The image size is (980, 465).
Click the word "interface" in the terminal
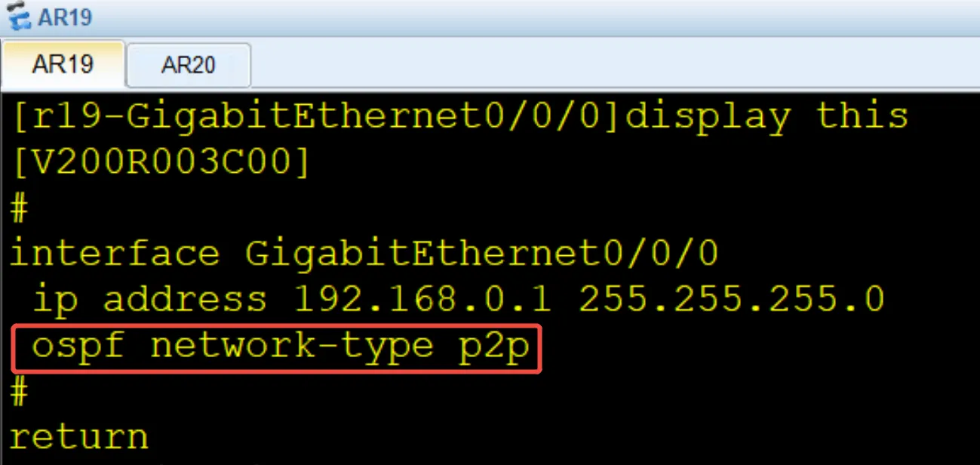114,254
